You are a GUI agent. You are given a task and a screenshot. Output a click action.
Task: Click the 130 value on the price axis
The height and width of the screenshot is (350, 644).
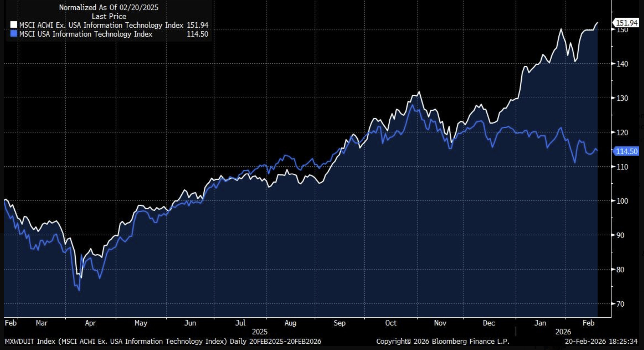coord(622,98)
